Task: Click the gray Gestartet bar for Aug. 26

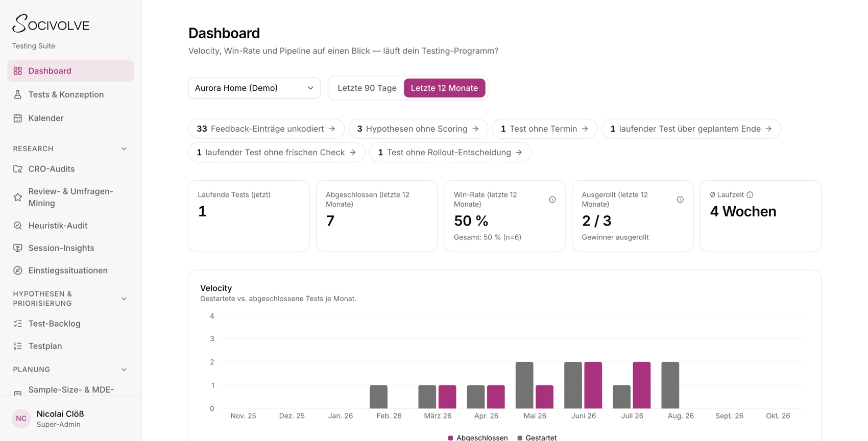Action: 670,385
